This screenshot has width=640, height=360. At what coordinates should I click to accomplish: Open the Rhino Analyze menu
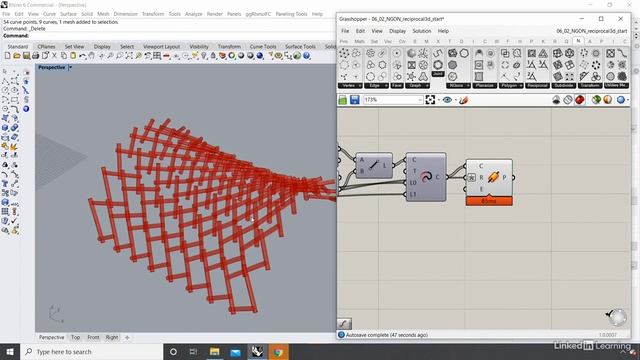click(x=193, y=14)
